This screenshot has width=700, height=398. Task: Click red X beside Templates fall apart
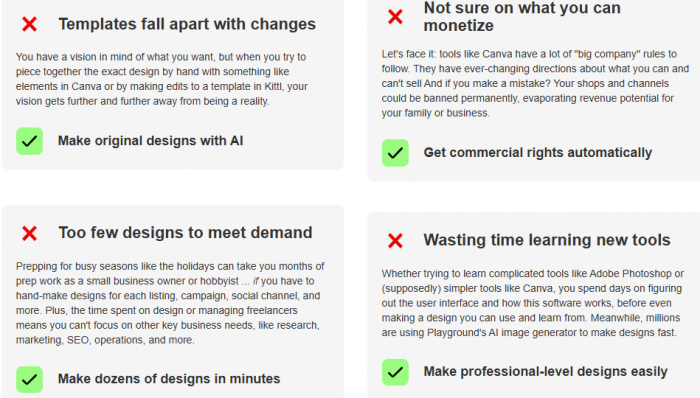pos(29,24)
